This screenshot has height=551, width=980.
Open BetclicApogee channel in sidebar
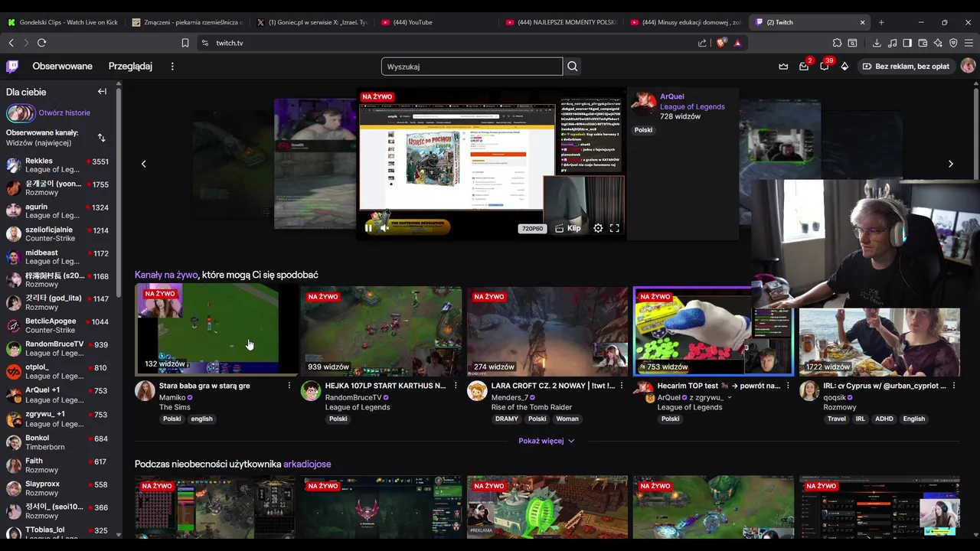(60, 325)
